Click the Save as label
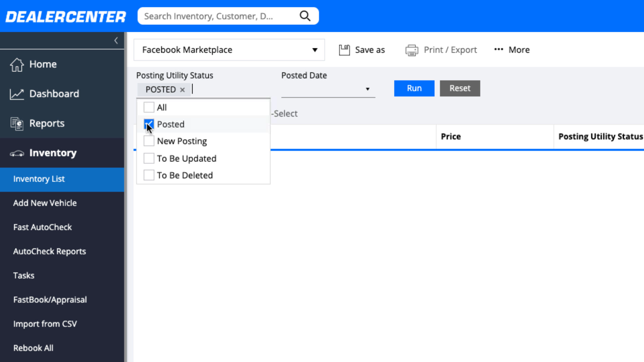 [x=370, y=50]
